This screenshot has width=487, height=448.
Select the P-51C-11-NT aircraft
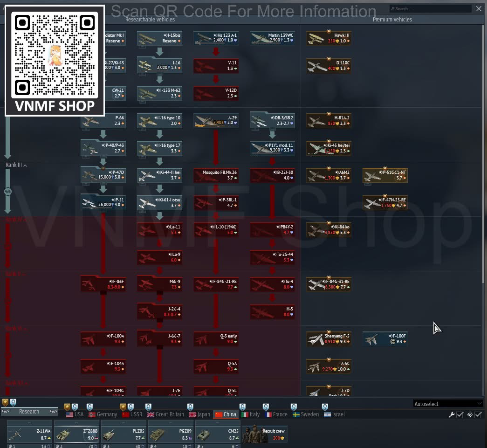click(x=385, y=175)
